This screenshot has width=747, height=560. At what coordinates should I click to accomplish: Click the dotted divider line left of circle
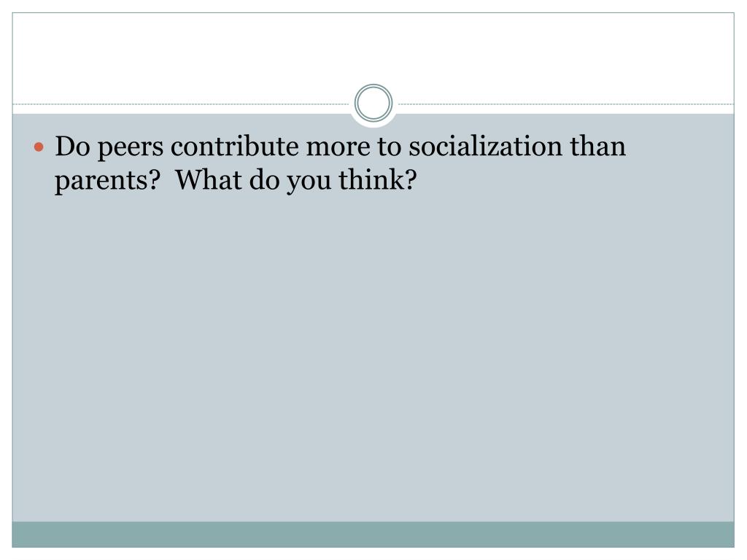tap(182, 104)
